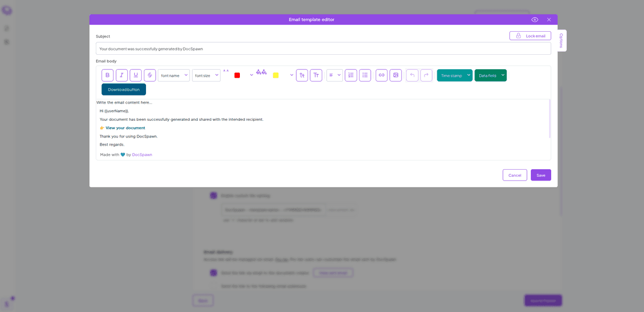
Task: Insert a hyperlink into the email body
Action: coord(381,75)
